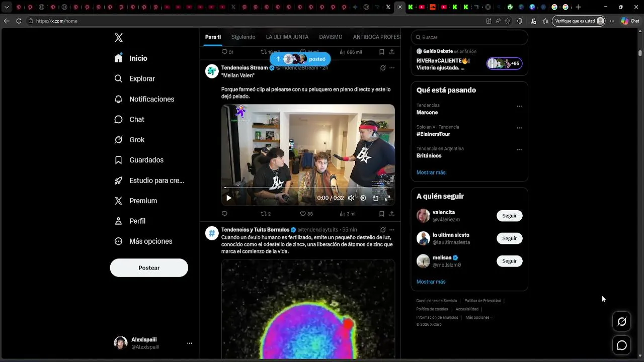
Task: Click the page vertical scrollbar
Action: pyautogui.click(x=640, y=53)
